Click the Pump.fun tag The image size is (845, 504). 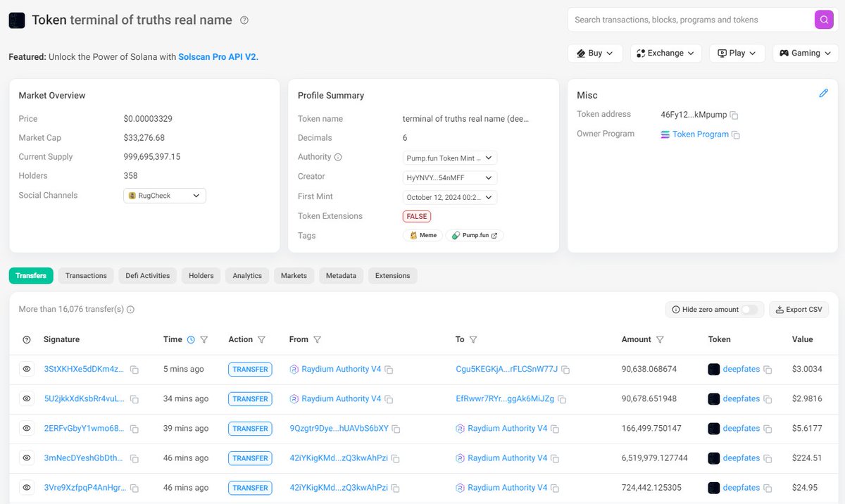(475, 236)
